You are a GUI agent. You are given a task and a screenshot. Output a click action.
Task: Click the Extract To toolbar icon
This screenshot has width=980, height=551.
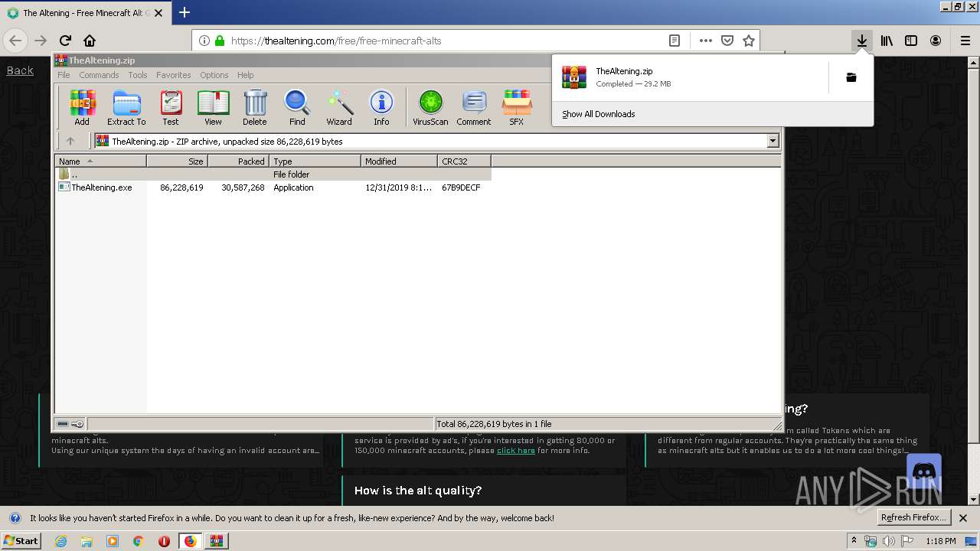[x=126, y=107]
